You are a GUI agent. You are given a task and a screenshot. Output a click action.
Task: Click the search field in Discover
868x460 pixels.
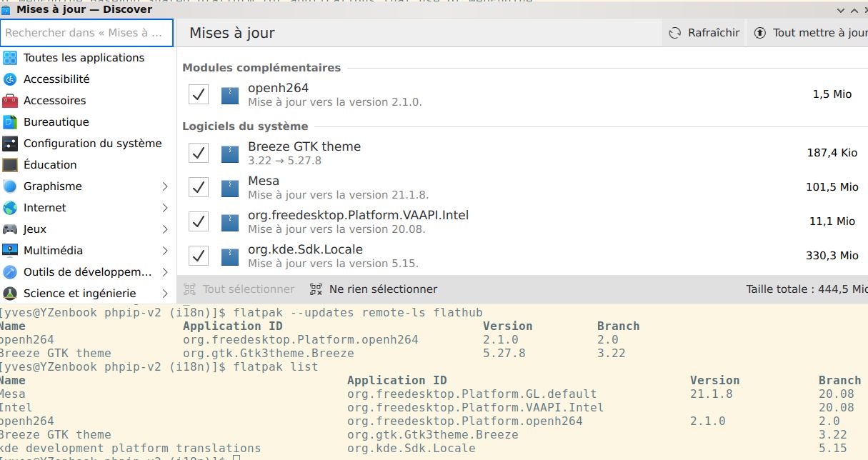pyautogui.click(x=87, y=33)
